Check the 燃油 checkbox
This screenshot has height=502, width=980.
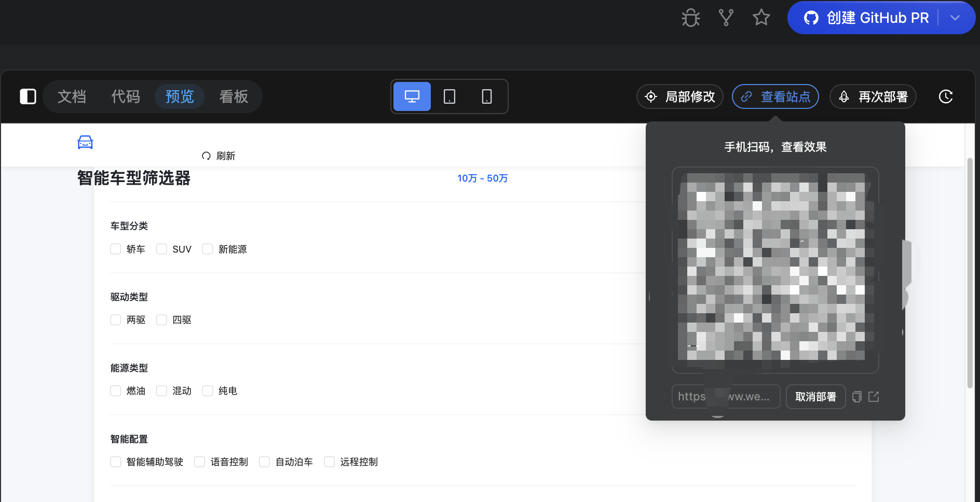116,391
